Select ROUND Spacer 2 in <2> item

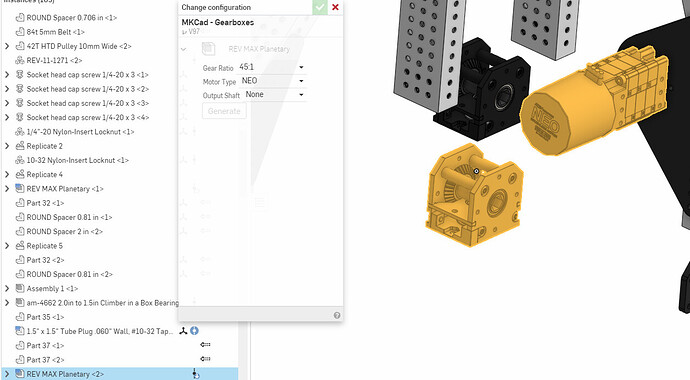tap(64, 231)
